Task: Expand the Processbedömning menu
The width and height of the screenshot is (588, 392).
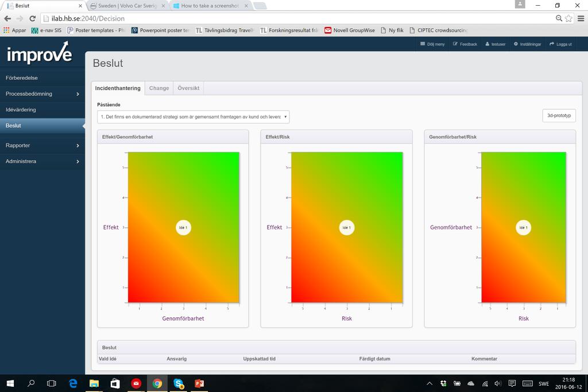Action: point(42,94)
